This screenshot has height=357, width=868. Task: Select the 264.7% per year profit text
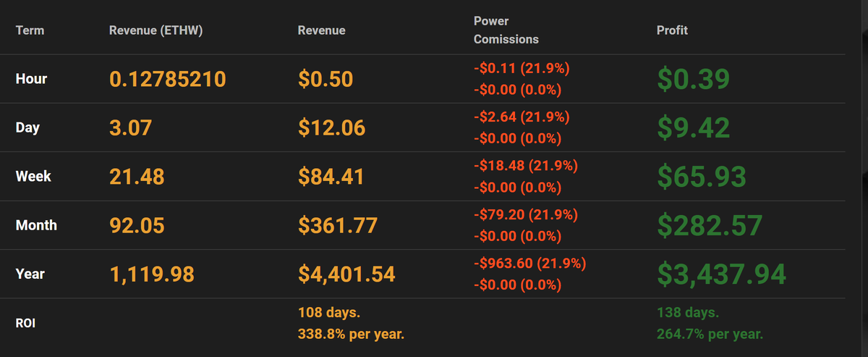pyautogui.click(x=710, y=334)
